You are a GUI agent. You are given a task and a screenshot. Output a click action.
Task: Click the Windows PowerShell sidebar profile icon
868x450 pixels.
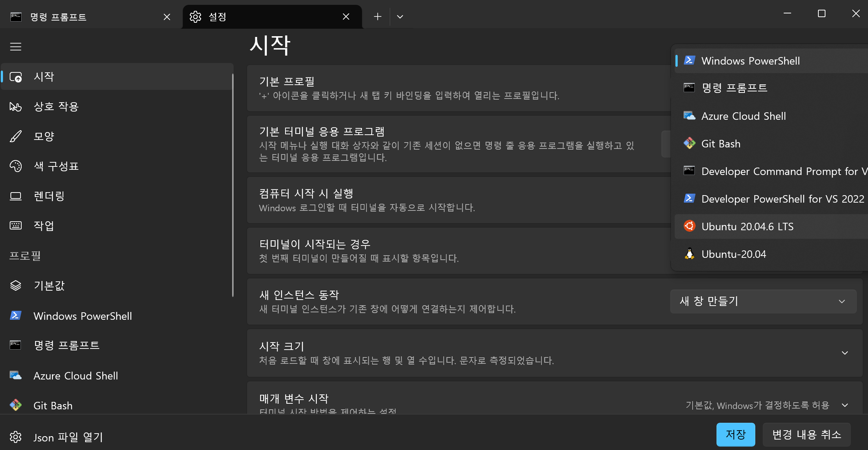click(16, 316)
